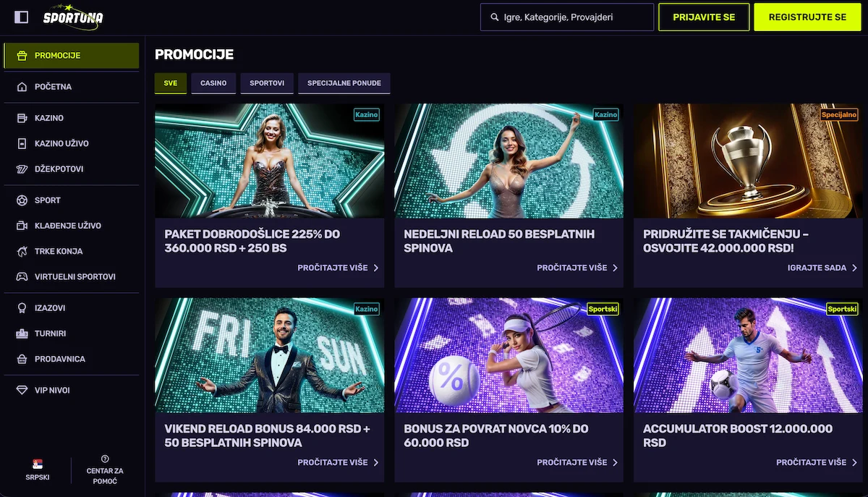Select the Džekpotovi icon in sidebar
Screen dimensions: 868x497
point(22,169)
